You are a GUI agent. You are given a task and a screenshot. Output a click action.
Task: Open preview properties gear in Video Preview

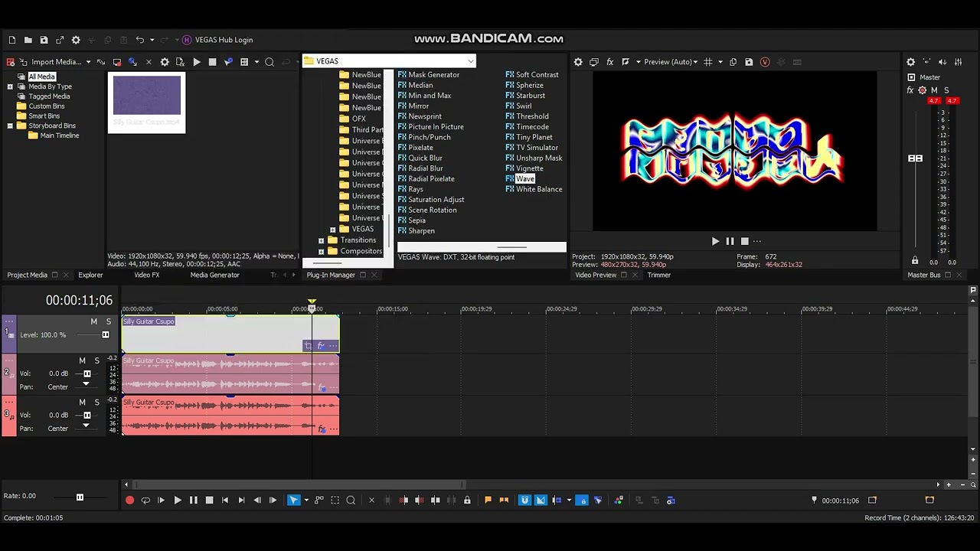coord(578,62)
